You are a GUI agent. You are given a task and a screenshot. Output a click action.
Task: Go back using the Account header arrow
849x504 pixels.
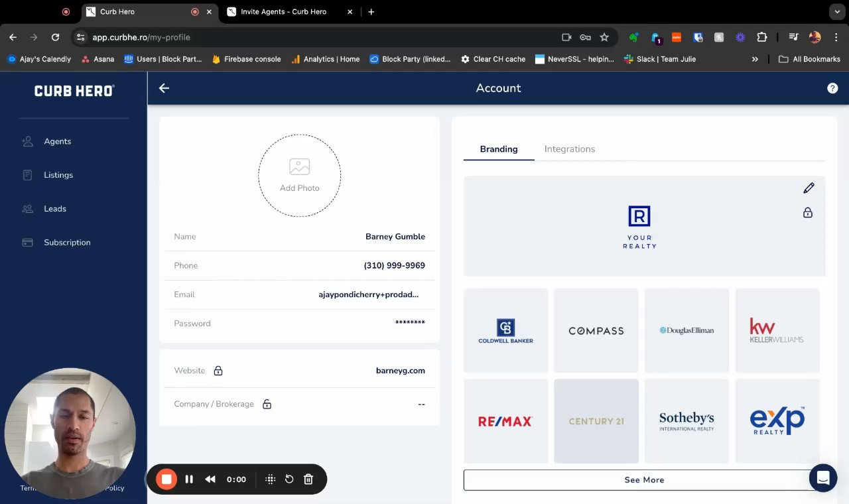164,88
